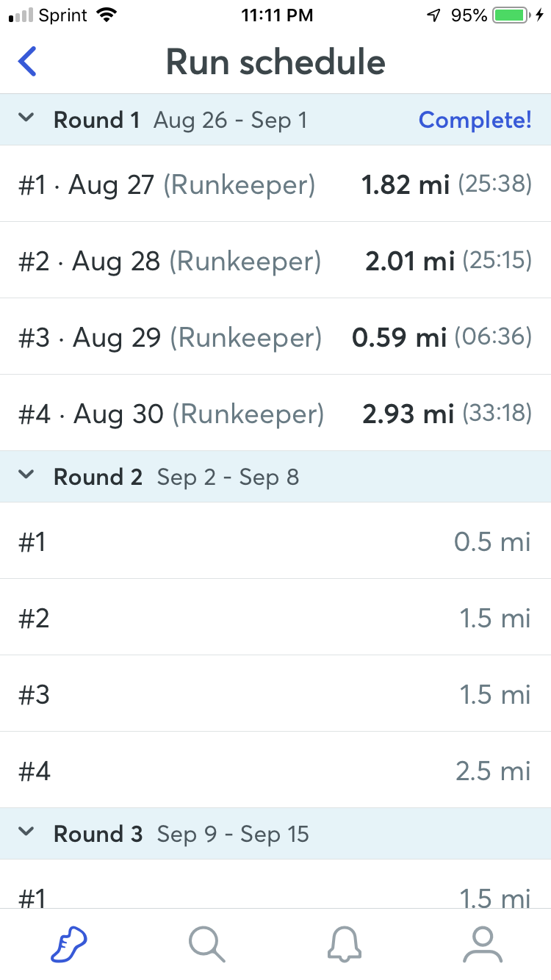Open Round 2 run #3
Viewport: 551px width, 980px height.
click(275, 695)
